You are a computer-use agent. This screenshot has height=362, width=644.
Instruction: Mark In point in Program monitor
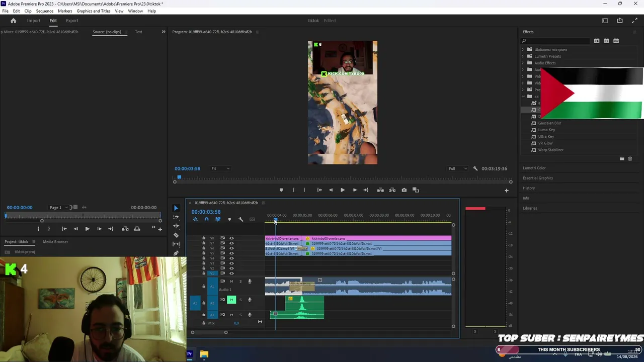pyautogui.click(x=293, y=190)
